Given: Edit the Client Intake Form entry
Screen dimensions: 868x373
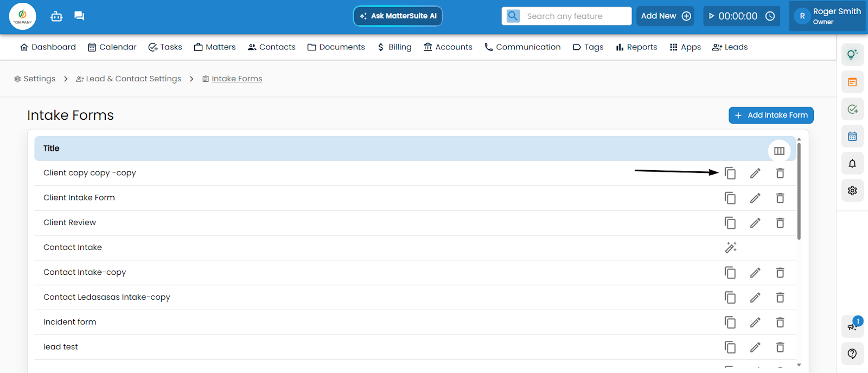Looking at the screenshot, I should [x=755, y=198].
